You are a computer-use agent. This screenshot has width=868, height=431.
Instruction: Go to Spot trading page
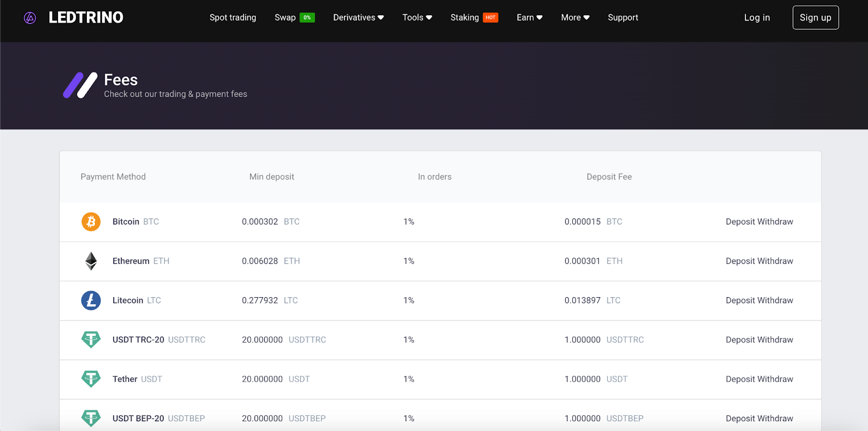pyautogui.click(x=233, y=17)
